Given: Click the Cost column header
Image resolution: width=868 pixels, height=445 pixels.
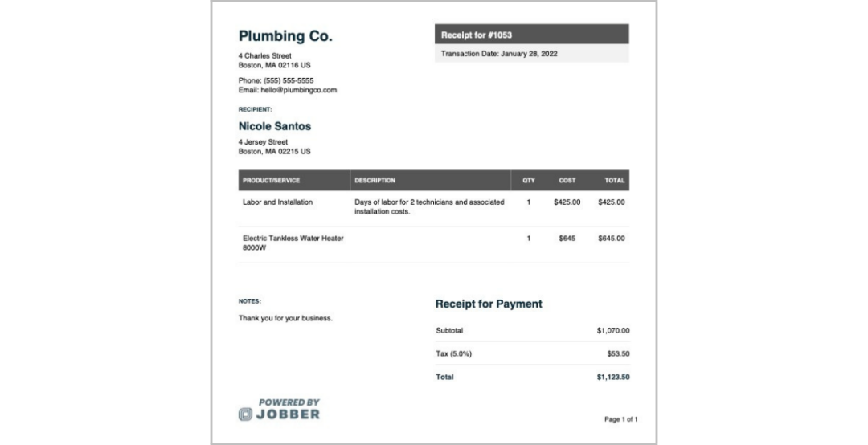Looking at the screenshot, I should tap(567, 181).
